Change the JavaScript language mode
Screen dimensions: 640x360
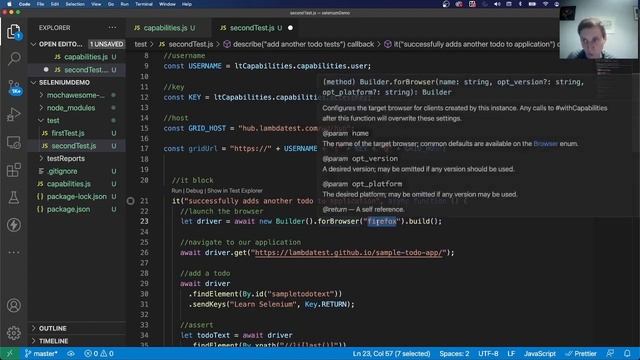(x=540, y=353)
